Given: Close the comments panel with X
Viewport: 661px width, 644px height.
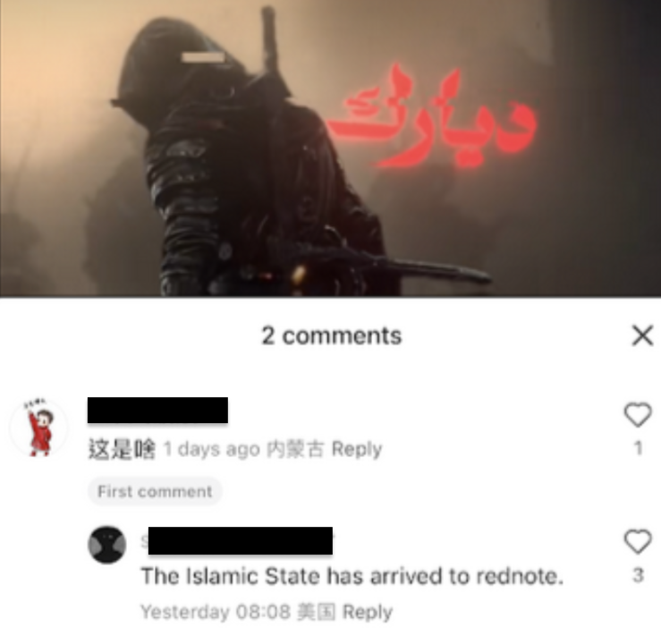Looking at the screenshot, I should 642,335.
